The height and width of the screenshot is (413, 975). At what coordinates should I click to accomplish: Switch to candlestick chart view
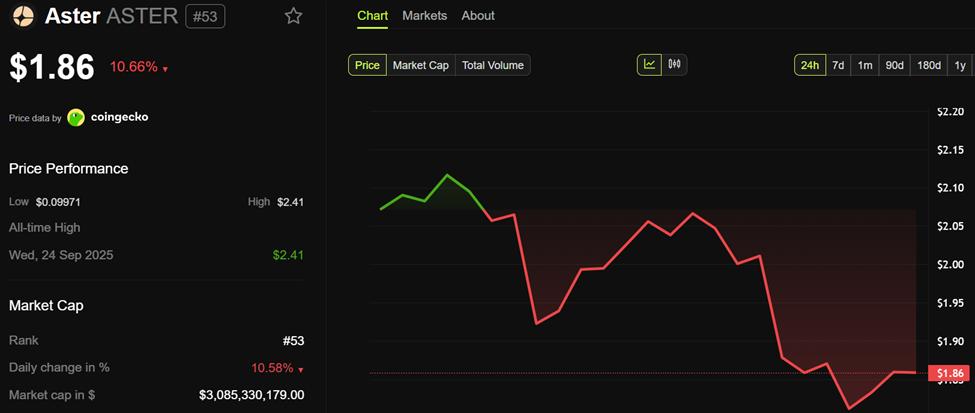tap(675, 65)
